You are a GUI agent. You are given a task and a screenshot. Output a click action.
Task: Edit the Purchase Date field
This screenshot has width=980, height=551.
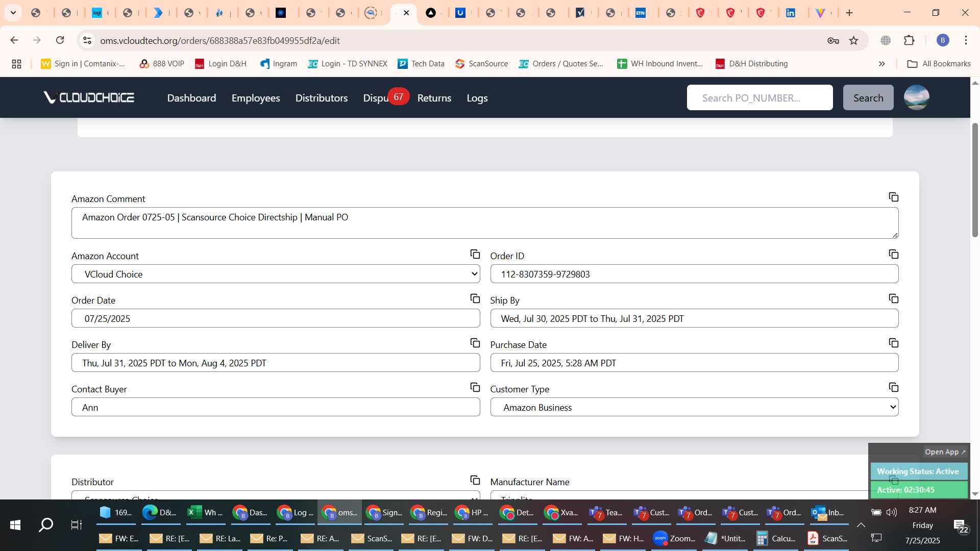[694, 363]
